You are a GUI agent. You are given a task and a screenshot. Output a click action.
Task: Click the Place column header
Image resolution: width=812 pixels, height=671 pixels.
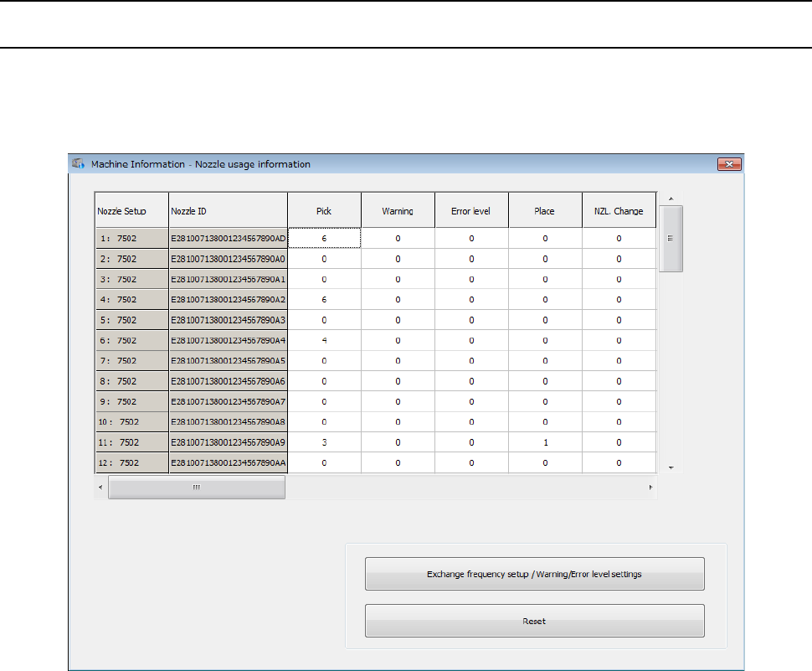pyautogui.click(x=545, y=210)
